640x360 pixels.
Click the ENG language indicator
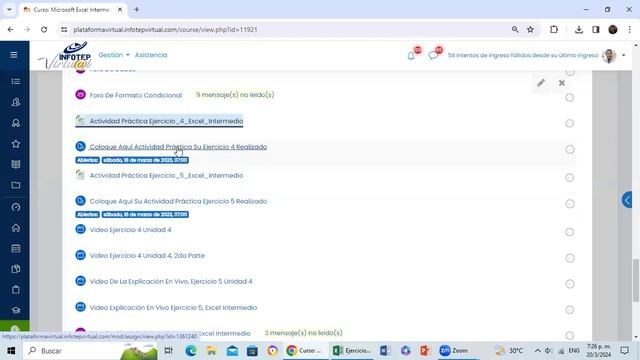(x=574, y=351)
